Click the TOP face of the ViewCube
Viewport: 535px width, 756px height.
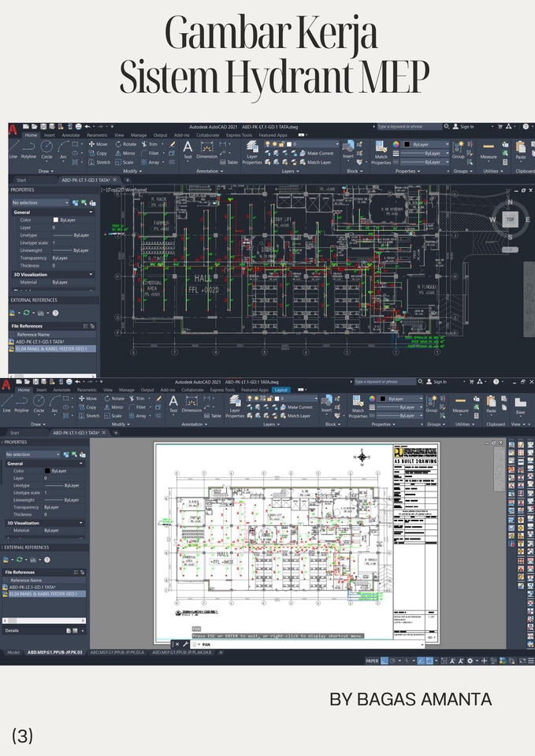click(x=511, y=220)
